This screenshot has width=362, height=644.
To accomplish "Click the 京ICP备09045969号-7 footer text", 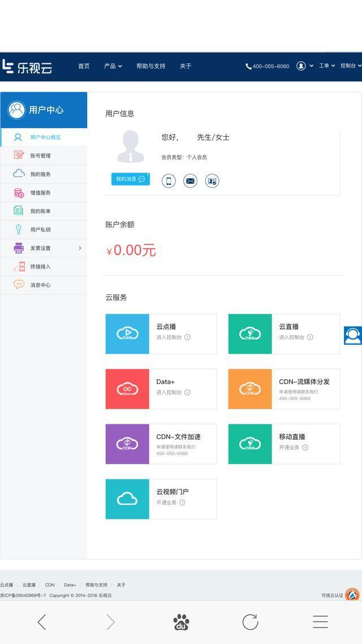I will pyautogui.click(x=23, y=595).
